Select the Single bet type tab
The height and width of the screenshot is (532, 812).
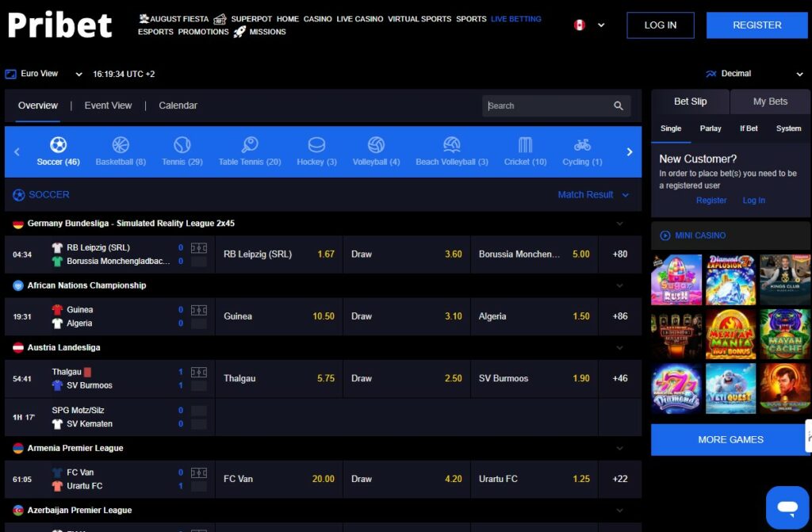tap(671, 128)
